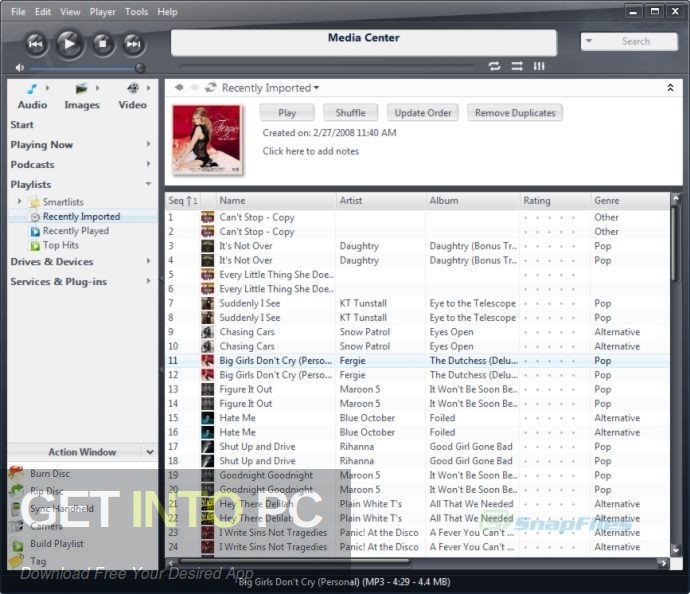This screenshot has height=594, width=690.
Task: Expand the Drives & Devices arrow
Action: pos(149,261)
